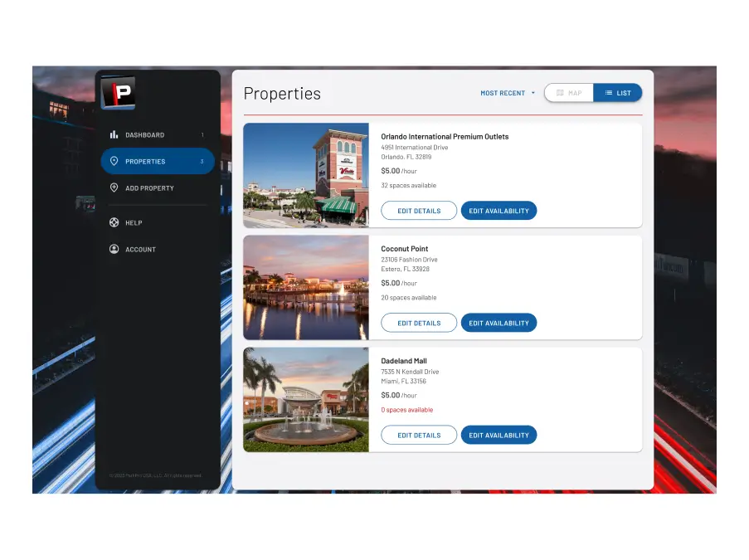This screenshot has height=560, width=749.
Task: Edit availability for Coconut Point
Action: (x=499, y=323)
